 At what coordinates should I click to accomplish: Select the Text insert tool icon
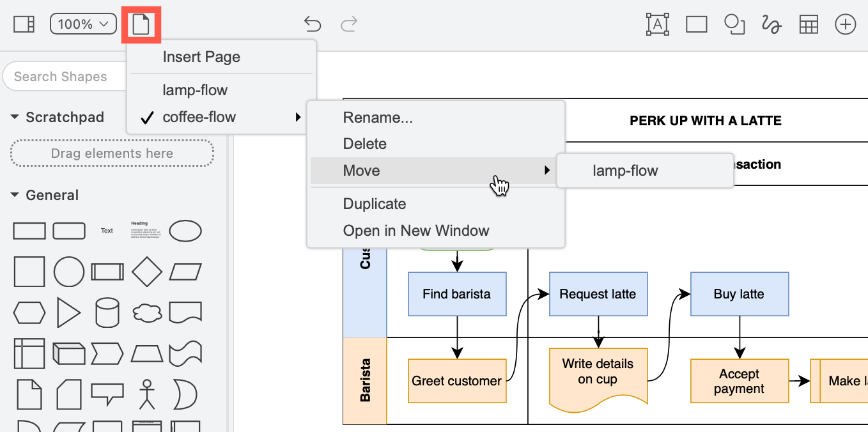(x=658, y=24)
